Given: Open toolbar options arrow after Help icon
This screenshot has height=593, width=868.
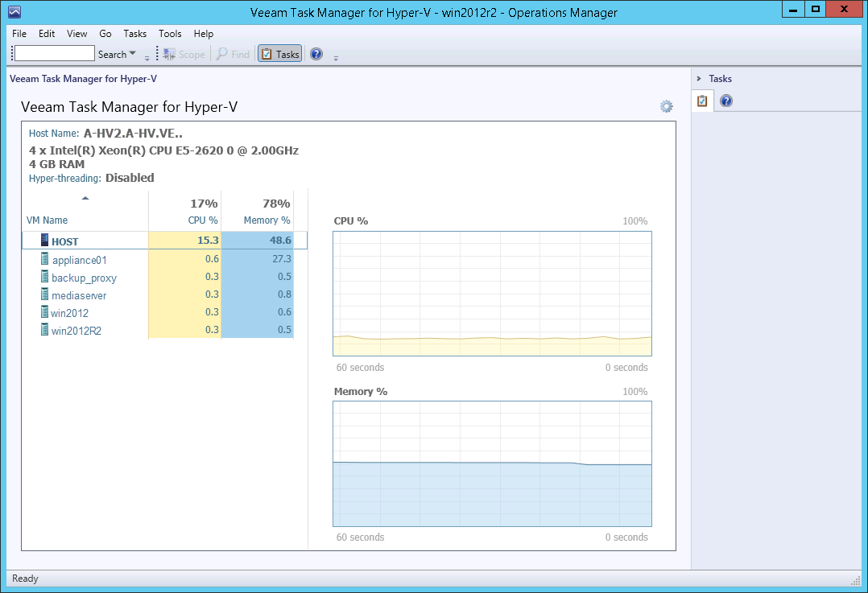Looking at the screenshot, I should (336, 57).
